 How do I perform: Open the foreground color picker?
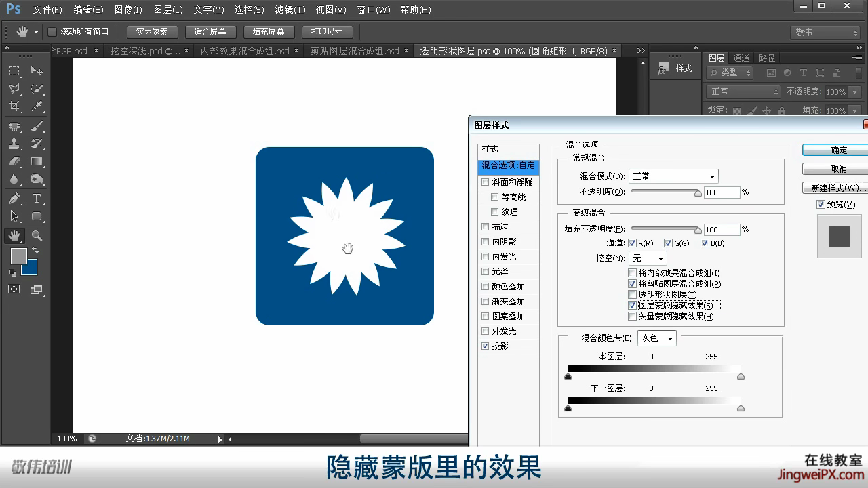18,256
